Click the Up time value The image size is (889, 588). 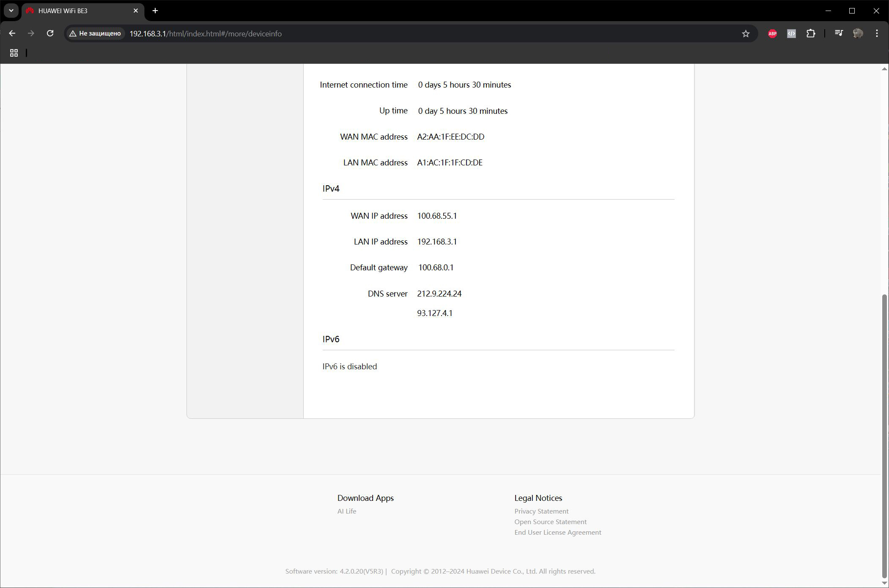[463, 111]
